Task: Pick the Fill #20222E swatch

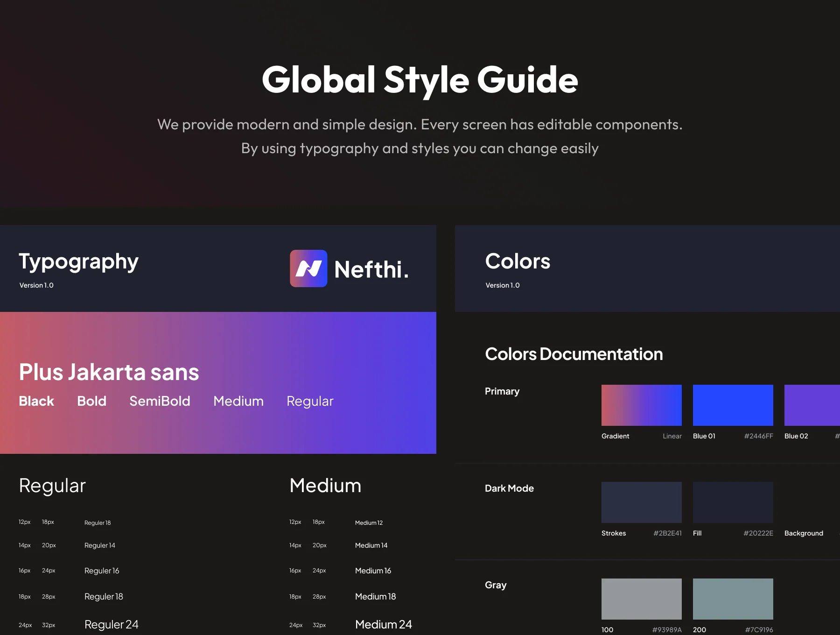Action: [x=733, y=502]
